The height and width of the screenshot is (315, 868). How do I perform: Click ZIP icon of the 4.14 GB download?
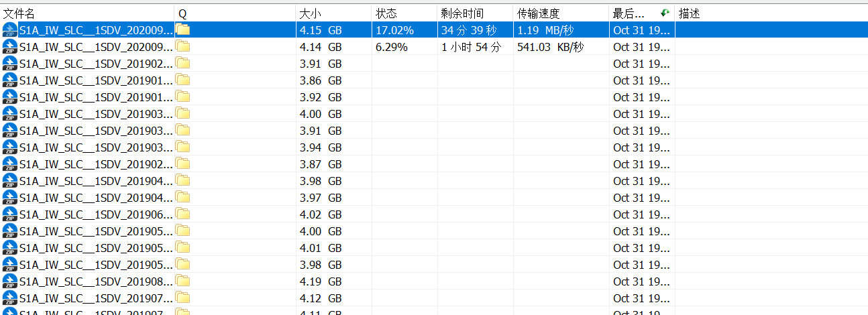(10, 46)
